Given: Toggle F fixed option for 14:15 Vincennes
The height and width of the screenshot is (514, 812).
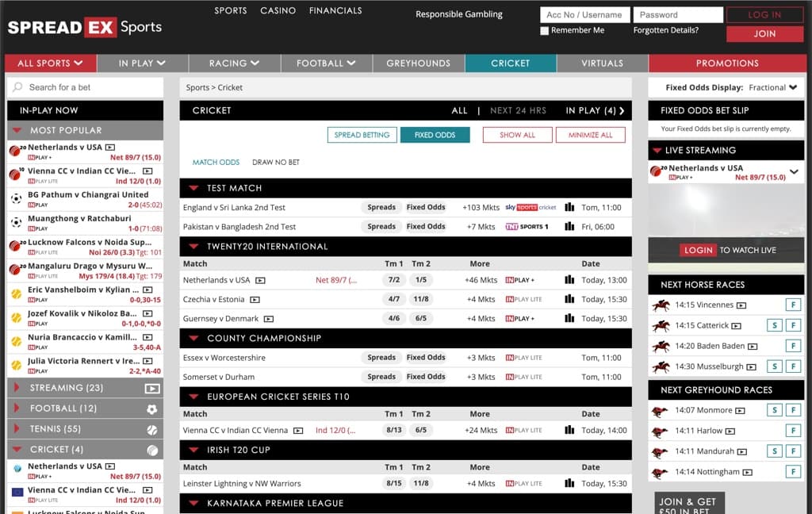Looking at the screenshot, I should (793, 305).
